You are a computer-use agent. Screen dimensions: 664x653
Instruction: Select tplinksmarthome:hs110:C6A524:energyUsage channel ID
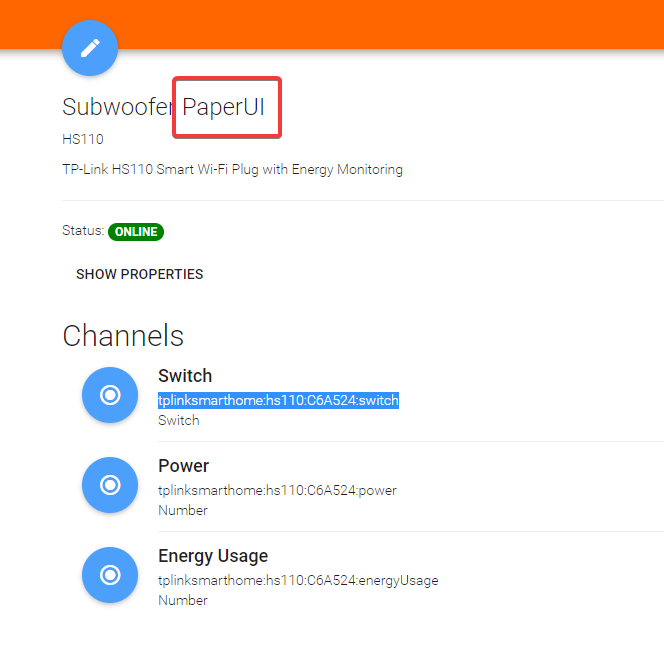(x=298, y=581)
